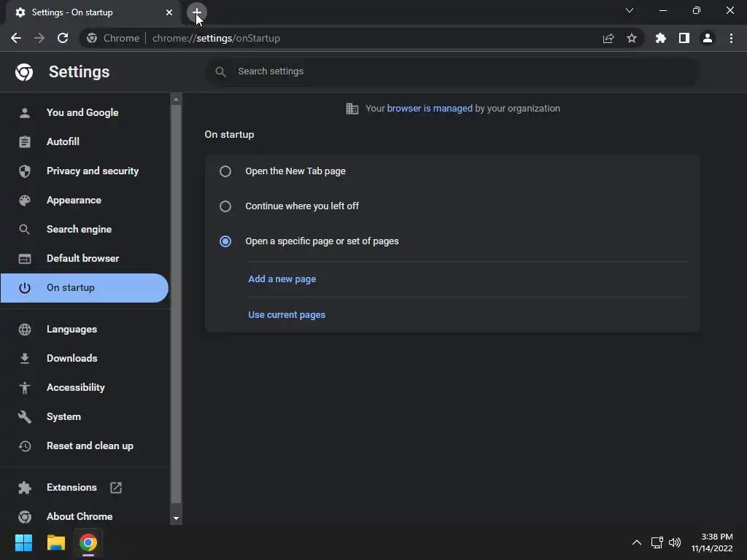747x560 pixels.
Task: Open Accessibility settings
Action: click(85, 388)
